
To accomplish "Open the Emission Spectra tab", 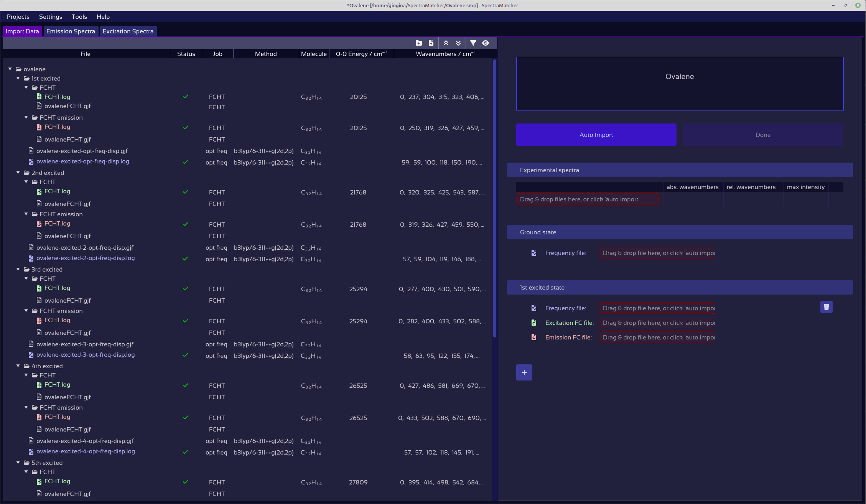I will (x=71, y=31).
